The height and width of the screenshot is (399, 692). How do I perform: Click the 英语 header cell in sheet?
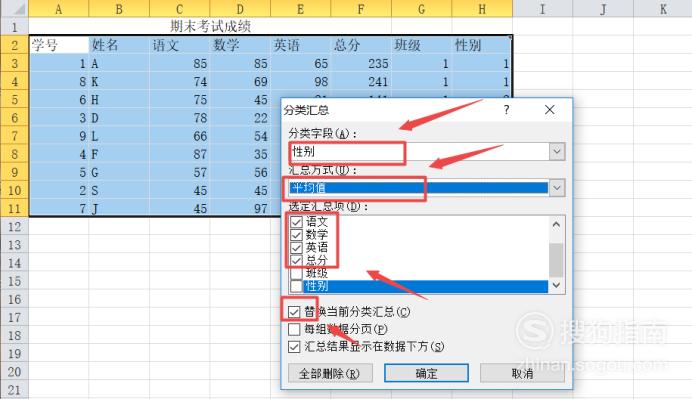301,45
